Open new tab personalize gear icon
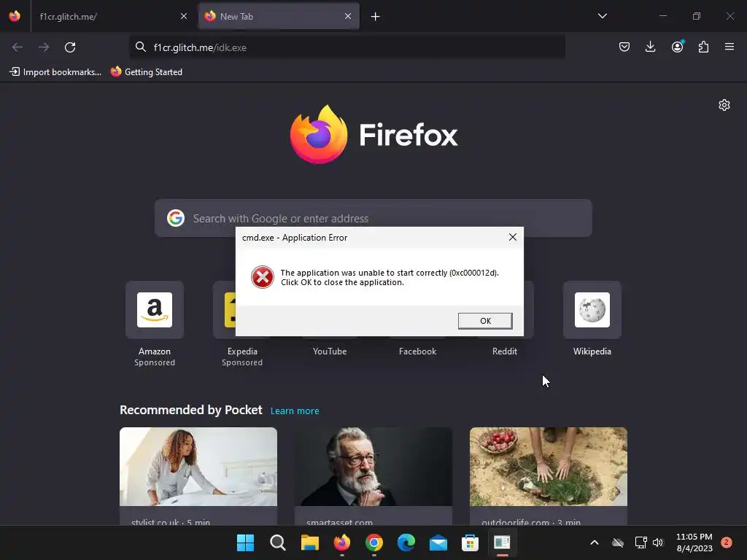The image size is (747, 560). pos(724,105)
